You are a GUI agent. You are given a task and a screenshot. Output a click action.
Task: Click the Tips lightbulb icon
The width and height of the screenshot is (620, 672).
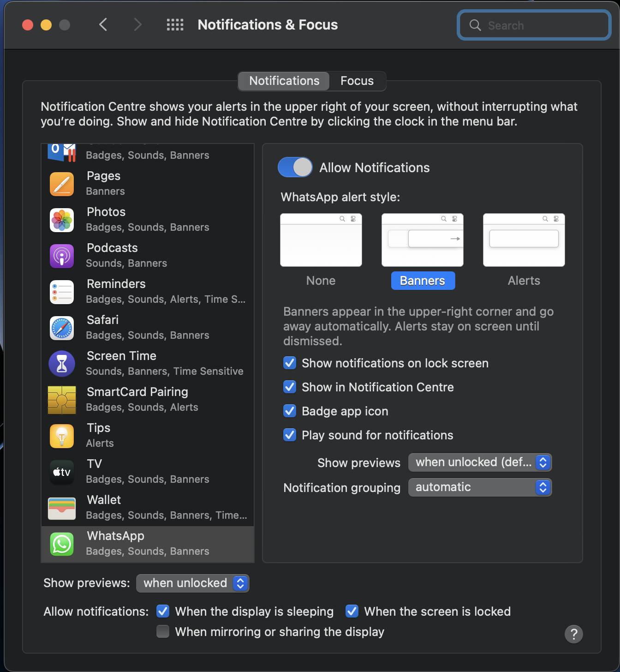tap(62, 436)
